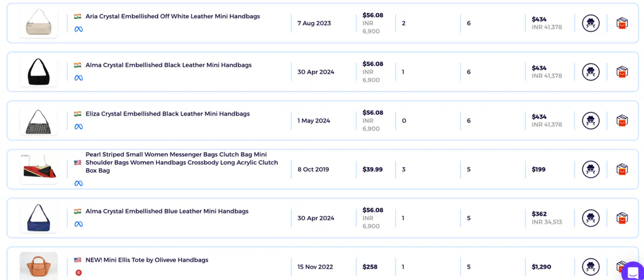
Task: Open Pearl Striped Small Women Messenger Bags title
Action: [182, 163]
